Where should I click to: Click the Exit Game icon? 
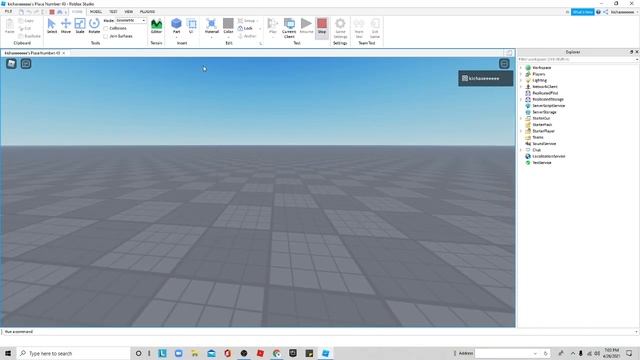(375, 28)
